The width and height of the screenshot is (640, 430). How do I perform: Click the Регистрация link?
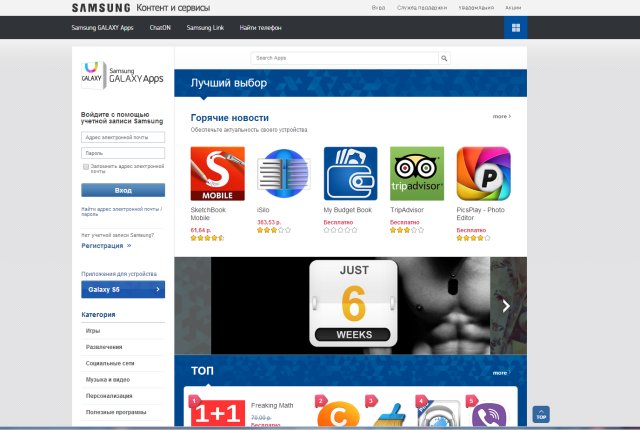tap(106, 246)
